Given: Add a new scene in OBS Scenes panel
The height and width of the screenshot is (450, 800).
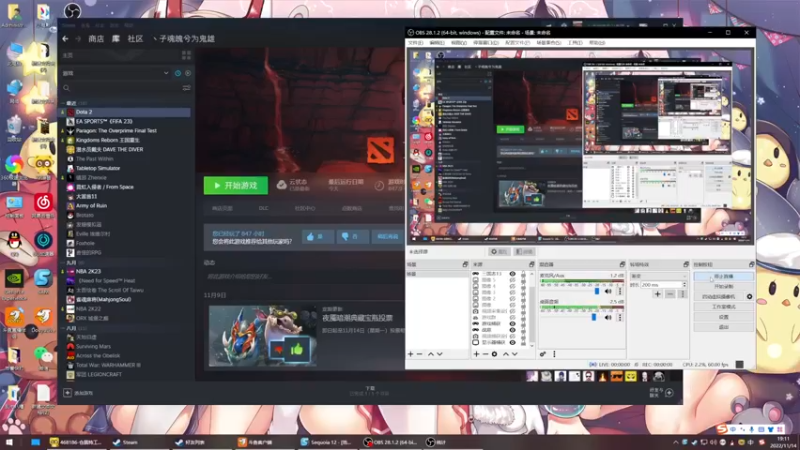Looking at the screenshot, I should [x=410, y=354].
